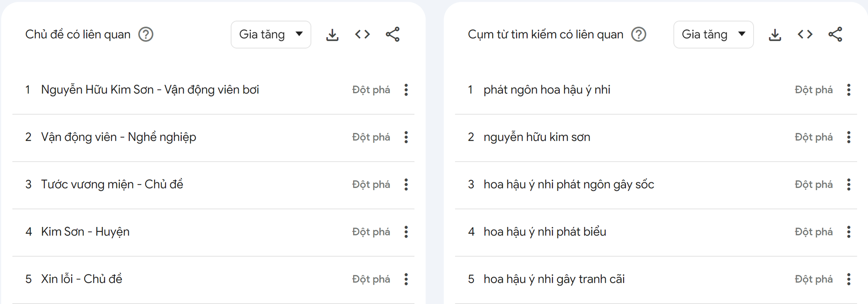Open embed code for Chủ đề có liên quan

point(362,34)
